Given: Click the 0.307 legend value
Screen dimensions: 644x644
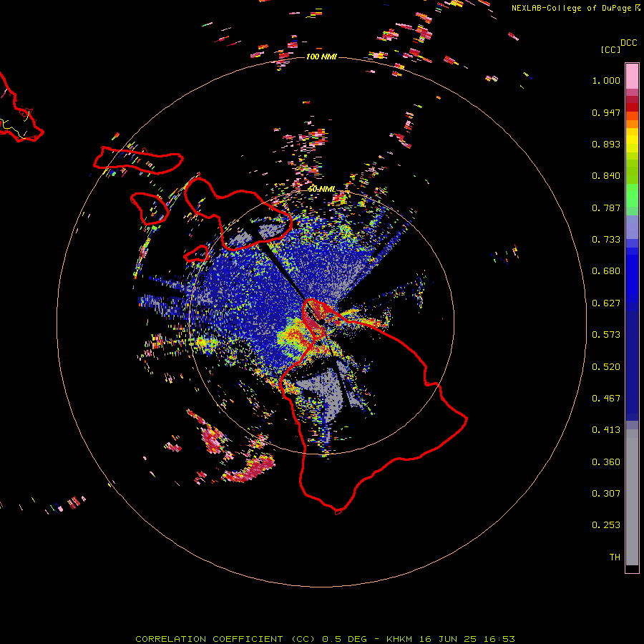Looking at the screenshot, I should click(x=606, y=494).
